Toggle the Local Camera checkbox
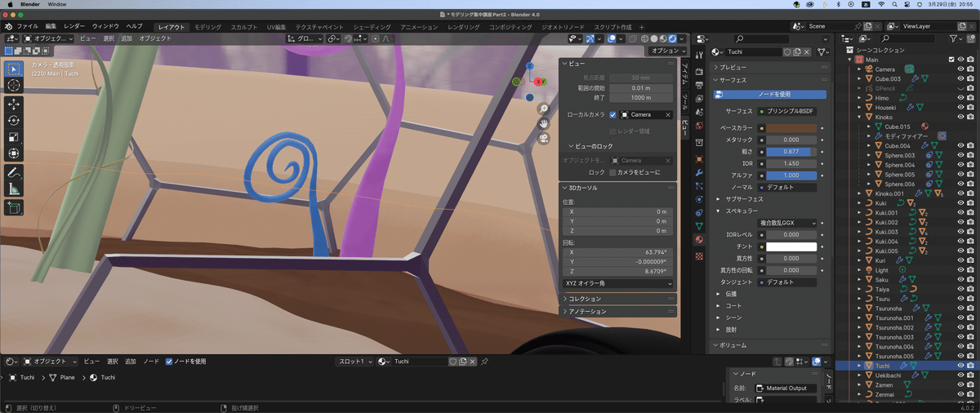 (x=612, y=115)
